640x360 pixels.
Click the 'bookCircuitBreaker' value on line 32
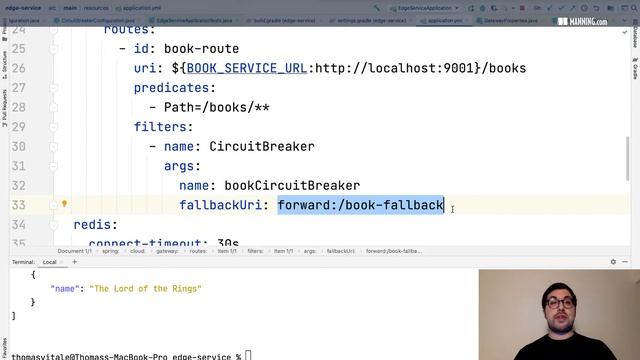click(292, 186)
